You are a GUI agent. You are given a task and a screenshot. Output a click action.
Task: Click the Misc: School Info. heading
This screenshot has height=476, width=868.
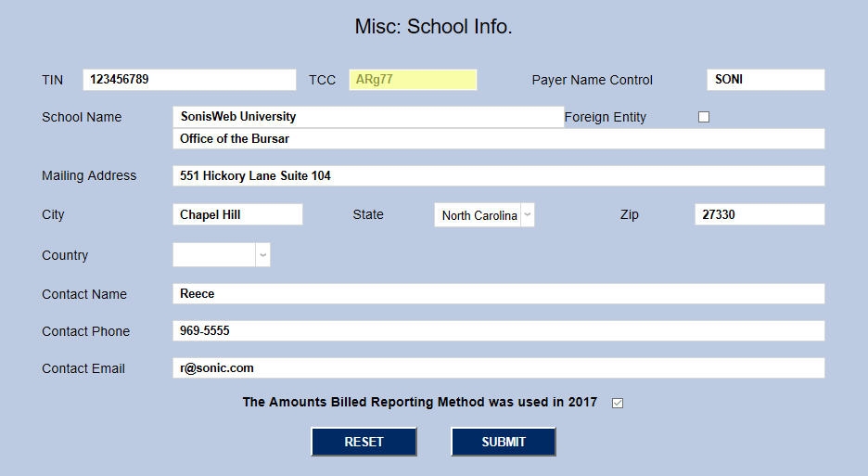[x=433, y=27]
